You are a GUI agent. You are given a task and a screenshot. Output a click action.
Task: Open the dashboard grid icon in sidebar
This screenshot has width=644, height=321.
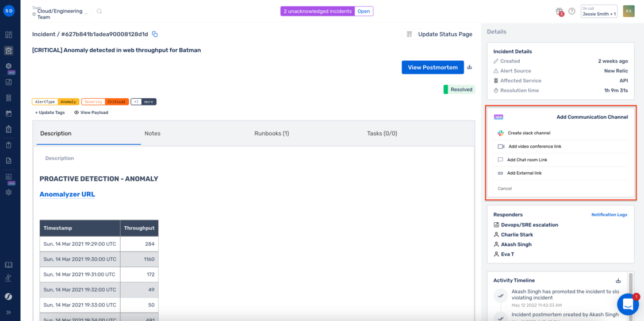(x=9, y=35)
